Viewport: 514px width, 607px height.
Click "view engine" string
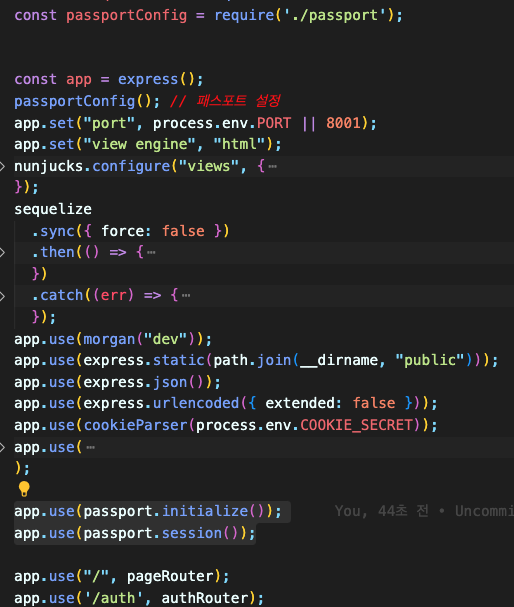tap(139, 144)
